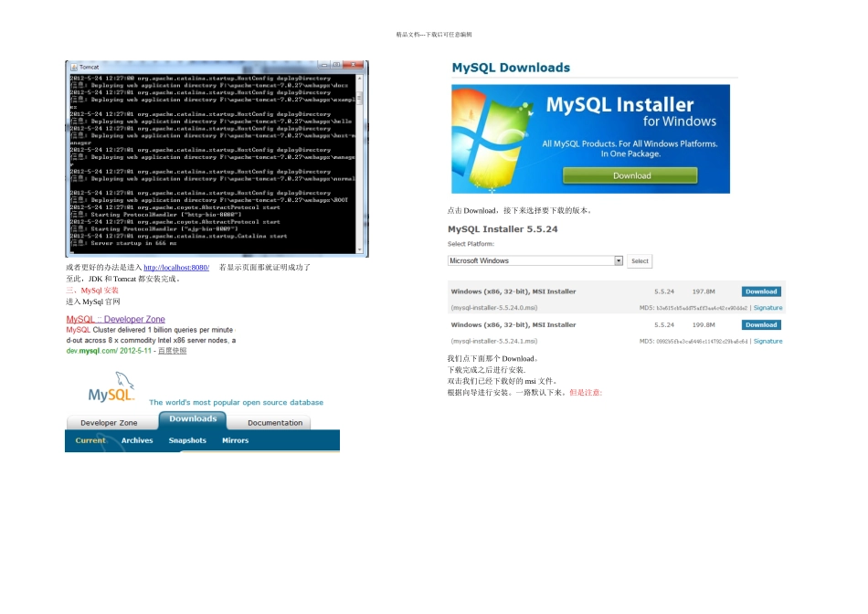Click the Tomcat console scroll down arrow

tap(360, 249)
